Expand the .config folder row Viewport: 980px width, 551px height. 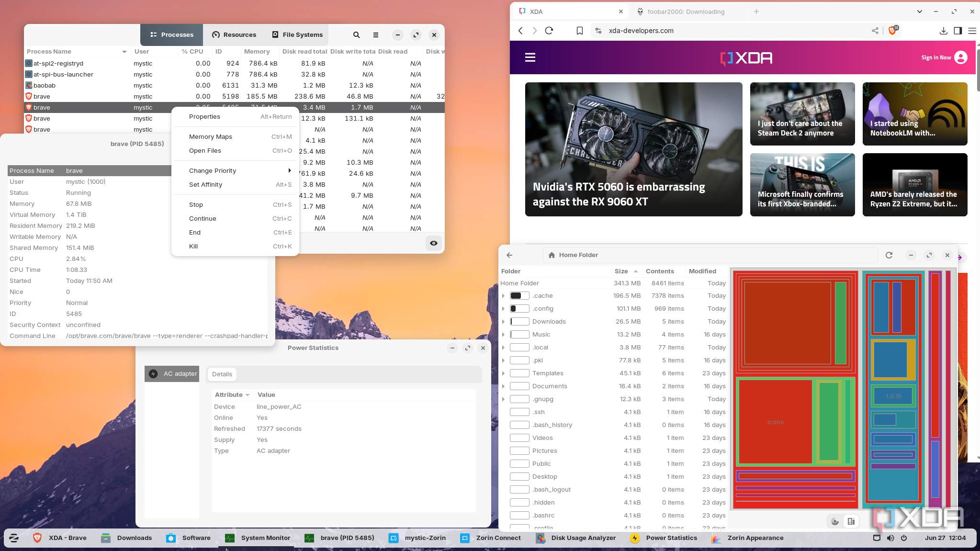(x=503, y=309)
